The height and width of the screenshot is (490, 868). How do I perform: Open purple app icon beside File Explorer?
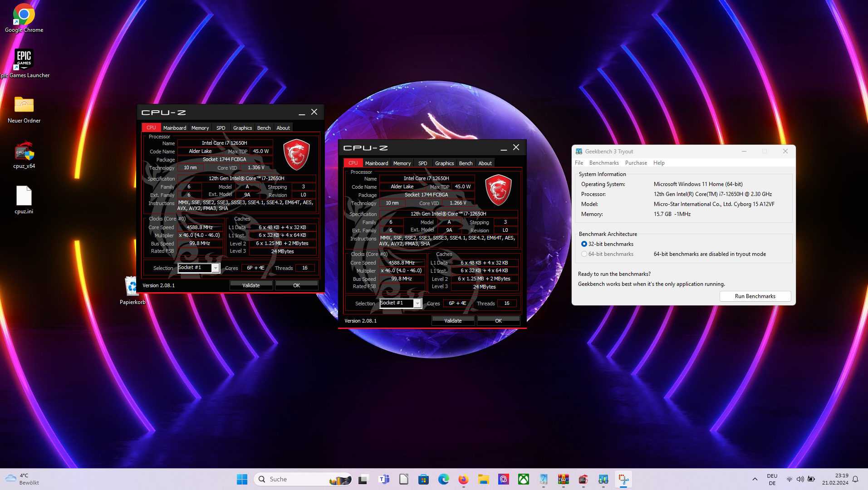[503, 479]
